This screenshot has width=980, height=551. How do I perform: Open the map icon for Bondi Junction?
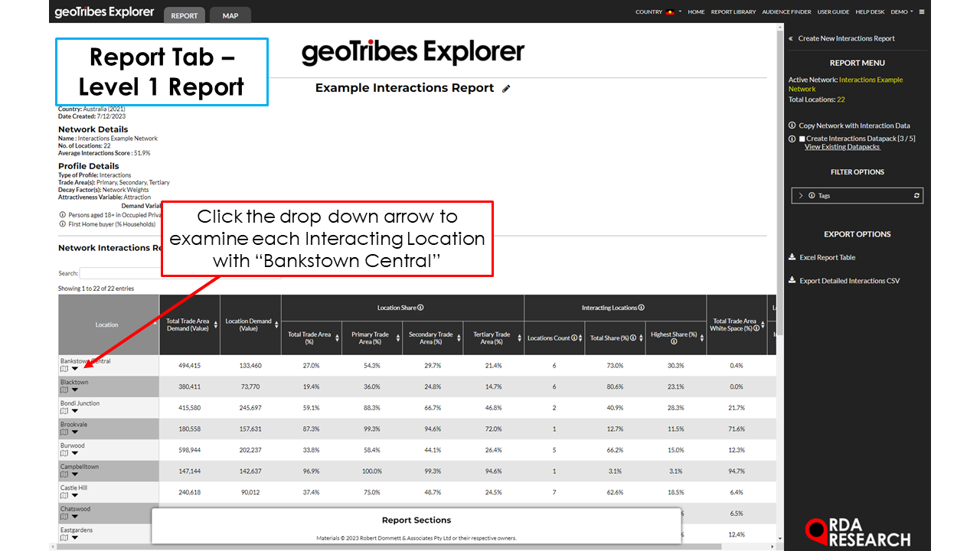click(x=64, y=411)
